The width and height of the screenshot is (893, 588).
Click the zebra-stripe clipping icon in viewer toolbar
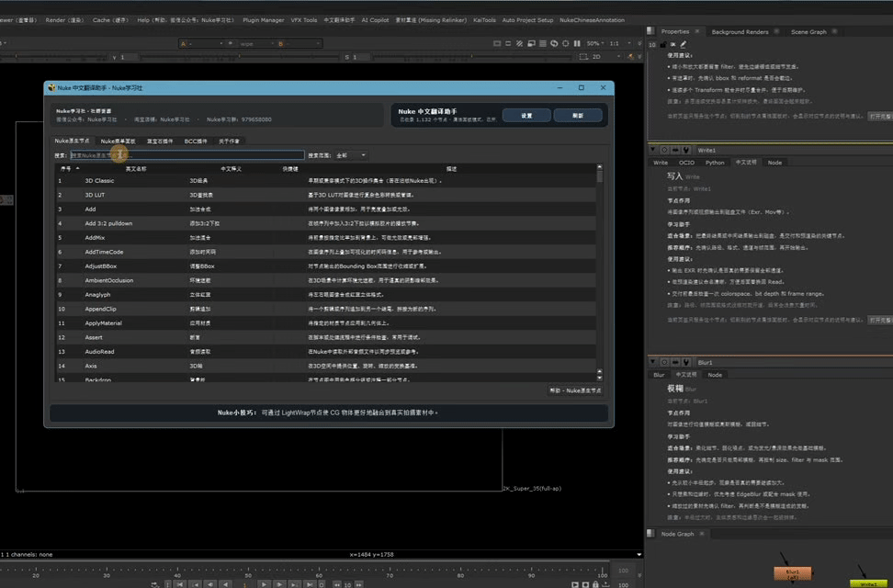click(x=519, y=44)
